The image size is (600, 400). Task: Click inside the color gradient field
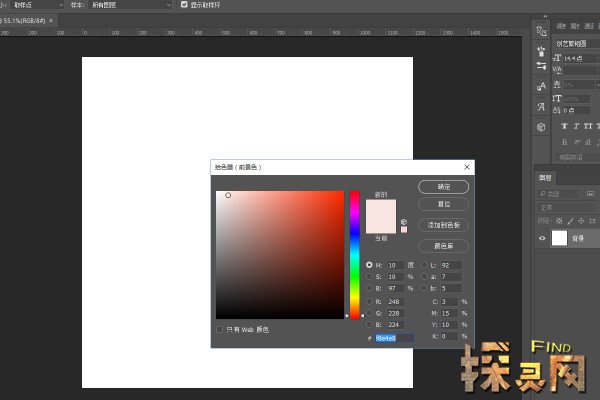(x=279, y=254)
